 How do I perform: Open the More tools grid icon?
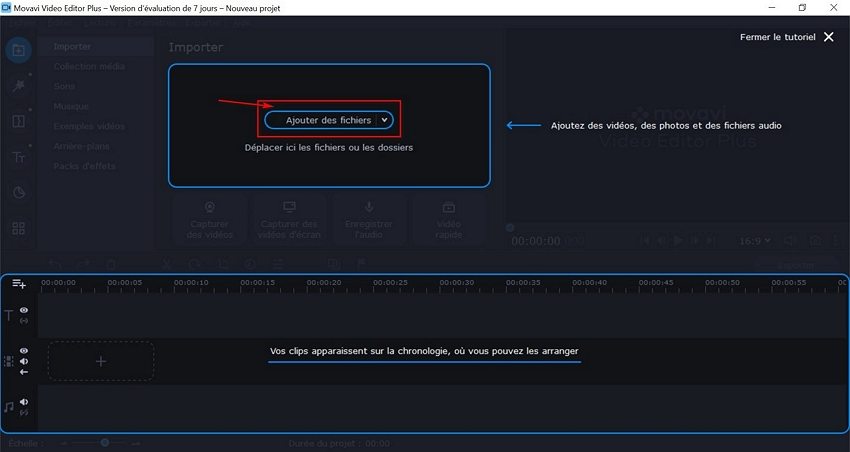[x=18, y=229]
